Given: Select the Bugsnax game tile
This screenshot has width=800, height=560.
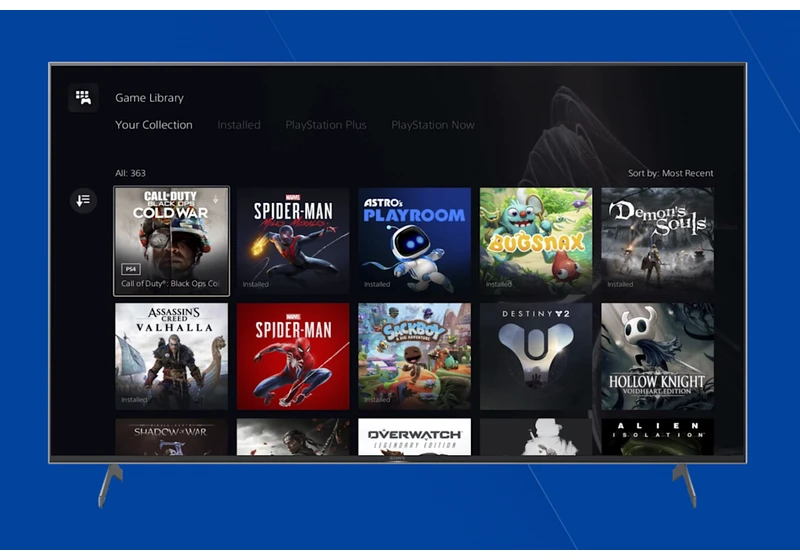Looking at the screenshot, I should [536, 241].
